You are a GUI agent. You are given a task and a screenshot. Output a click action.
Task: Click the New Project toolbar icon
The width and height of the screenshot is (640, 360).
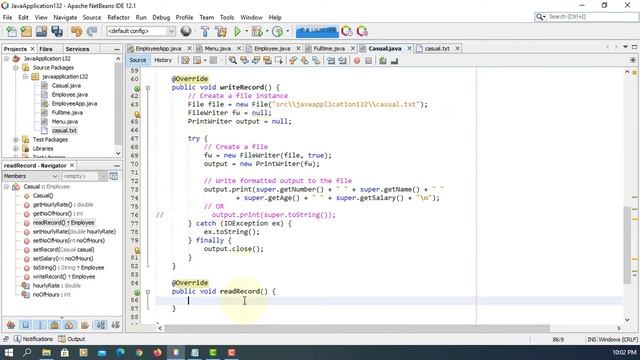click(26, 31)
